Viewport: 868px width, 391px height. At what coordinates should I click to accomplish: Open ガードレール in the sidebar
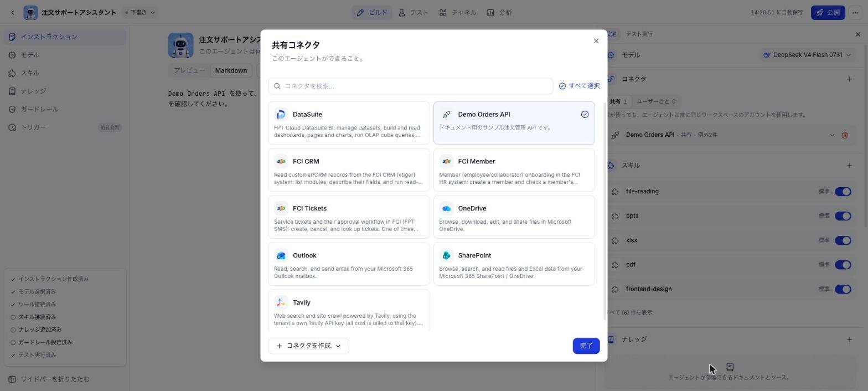(65, 110)
